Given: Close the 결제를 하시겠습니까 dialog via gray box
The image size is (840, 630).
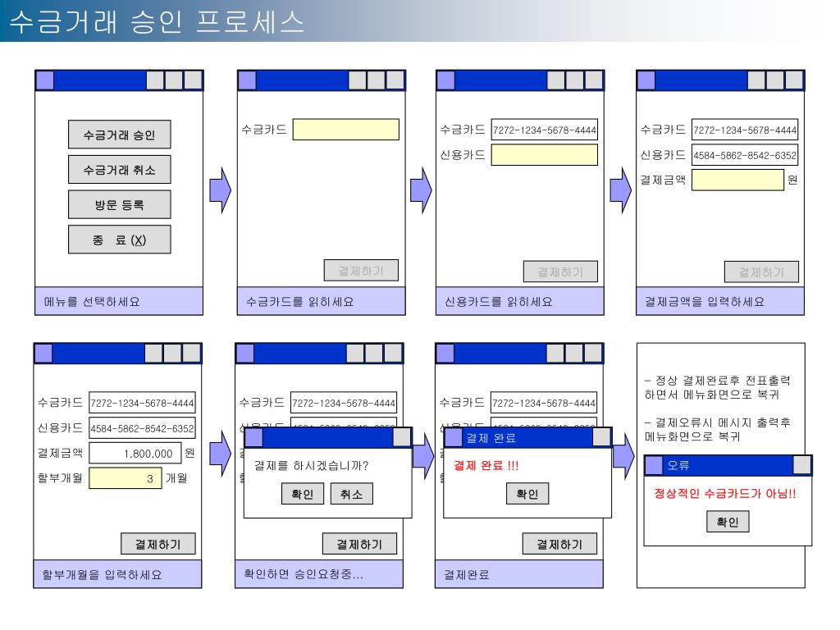Looking at the screenshot, I should 402,437.
